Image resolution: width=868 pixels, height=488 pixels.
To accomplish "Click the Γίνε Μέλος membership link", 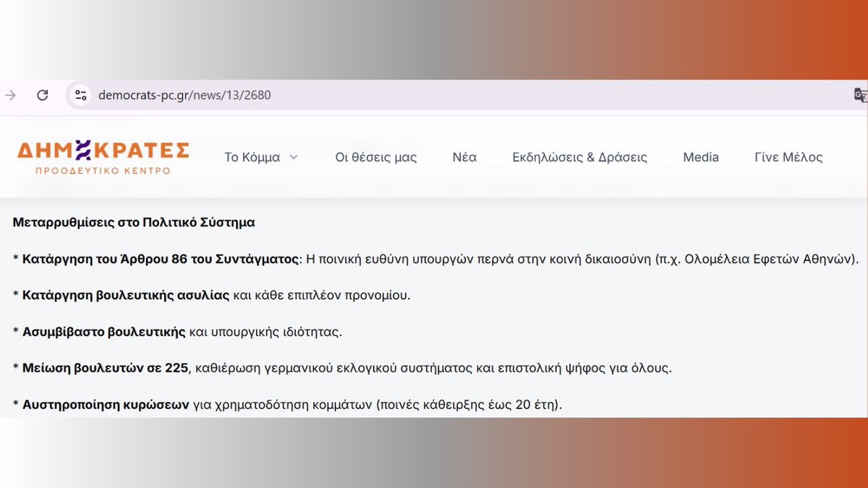I will point(788,156).
